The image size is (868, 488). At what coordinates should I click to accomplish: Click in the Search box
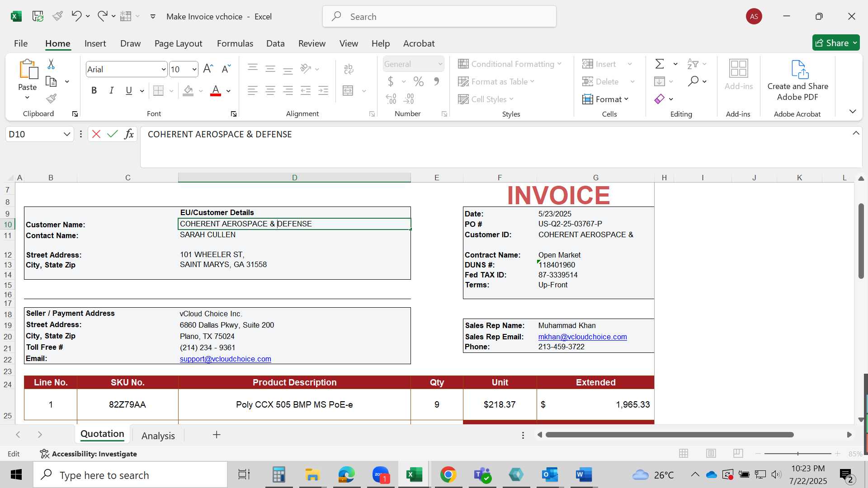click(439, 17)
